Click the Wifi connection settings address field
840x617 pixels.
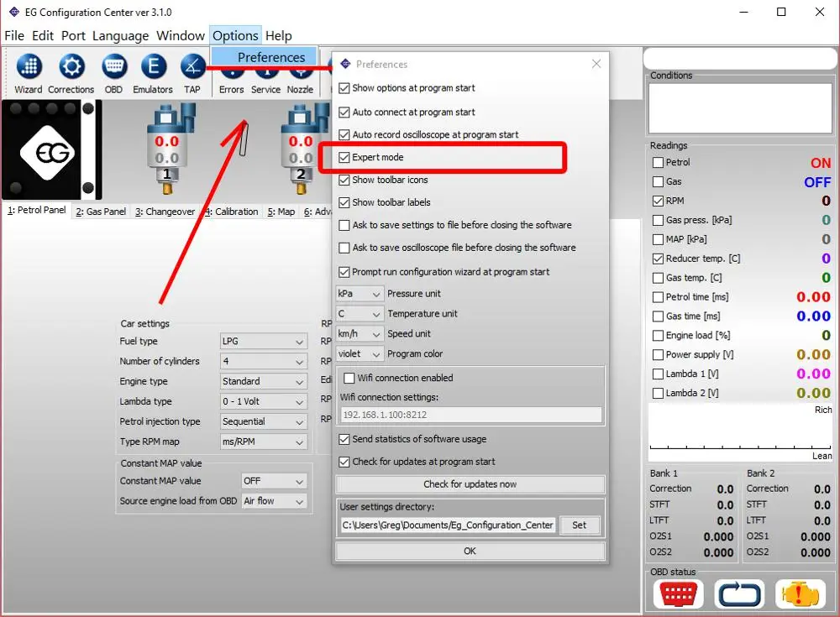point(471,415)
